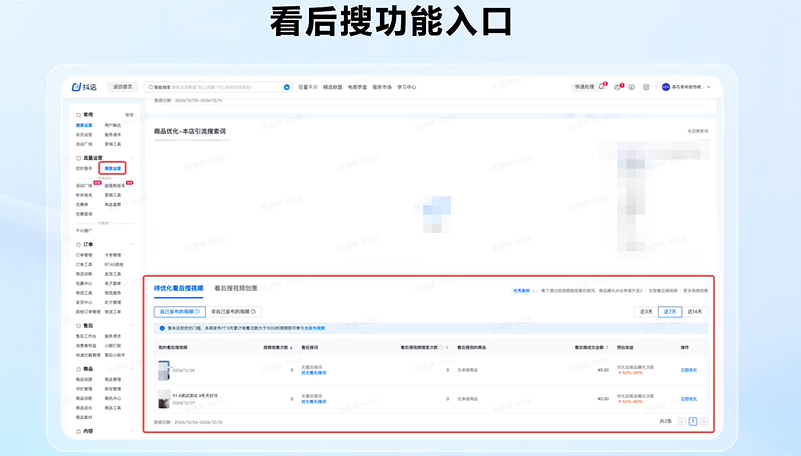Screen dimensions: 801x456
Task: Click 立即优化 for the first video row
Action: [x=689, y=370]
